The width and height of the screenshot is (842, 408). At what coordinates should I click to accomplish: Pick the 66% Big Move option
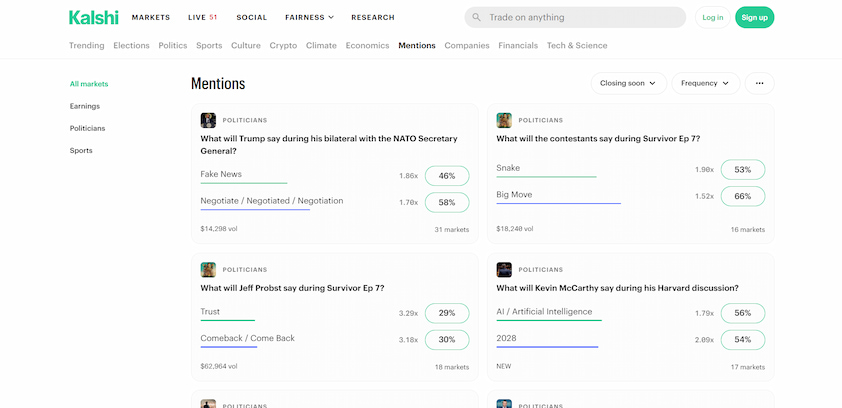pyautogui.click(x=743, y=196)
